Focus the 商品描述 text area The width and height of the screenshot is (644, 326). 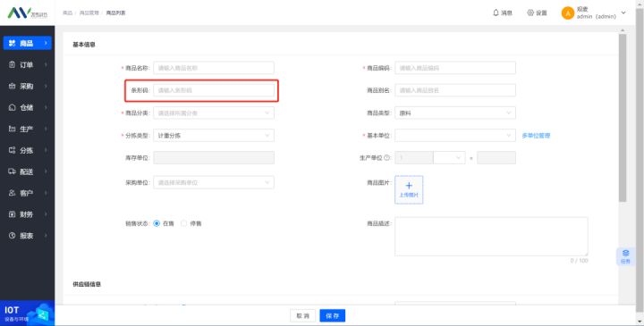(x=491, y=237)
